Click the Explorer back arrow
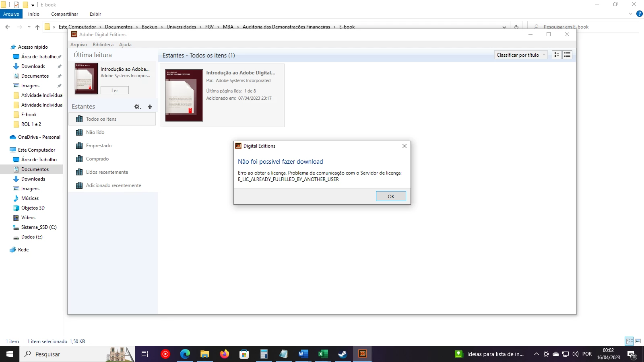This screenshot has height=362, width=644. [x=8, y=27]
